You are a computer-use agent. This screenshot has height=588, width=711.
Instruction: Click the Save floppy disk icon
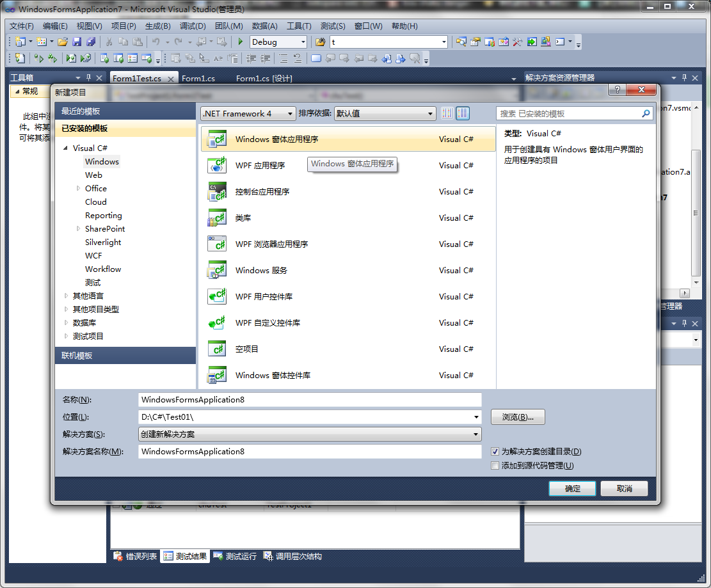pyautogui.click(x=77, y=42)
